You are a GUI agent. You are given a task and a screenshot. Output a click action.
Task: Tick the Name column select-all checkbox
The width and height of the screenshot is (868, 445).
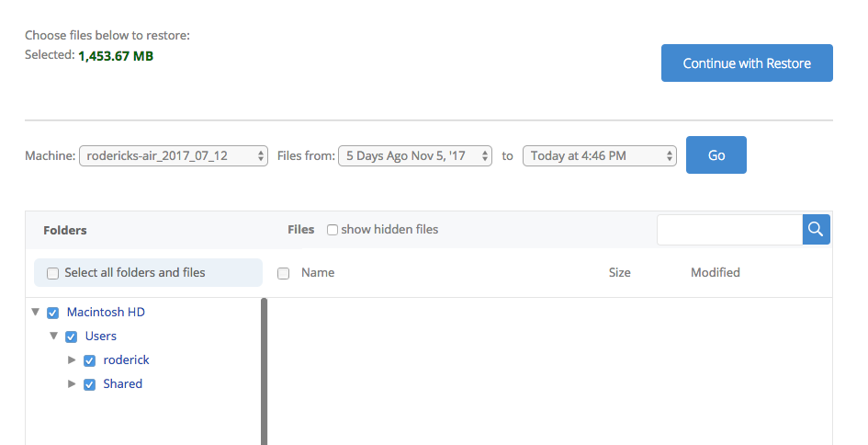(283, 273)
